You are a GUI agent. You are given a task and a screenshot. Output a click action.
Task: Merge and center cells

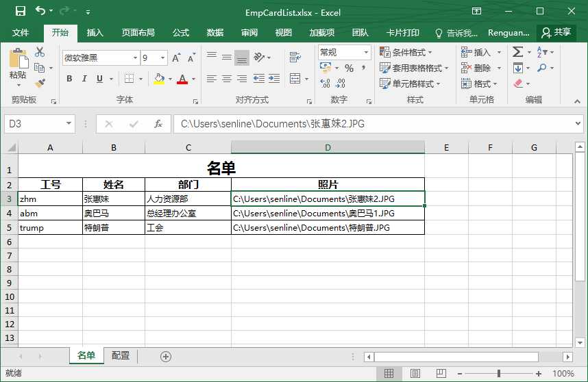(x=295, y=79)
